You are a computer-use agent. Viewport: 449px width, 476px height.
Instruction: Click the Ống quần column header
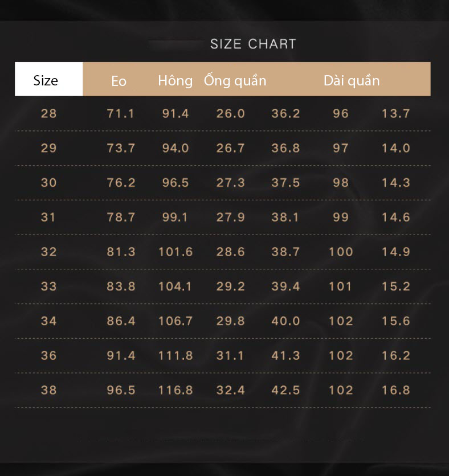click(x=235, y=80)
